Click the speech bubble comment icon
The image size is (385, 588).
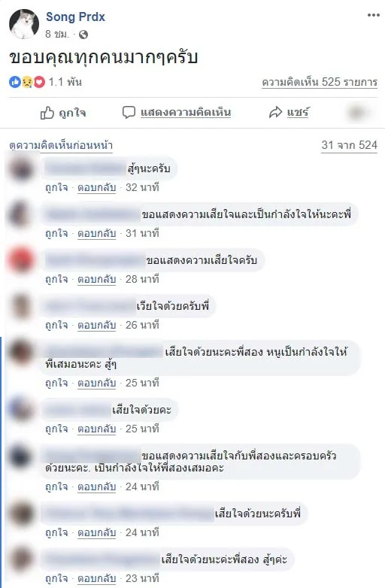129,112
